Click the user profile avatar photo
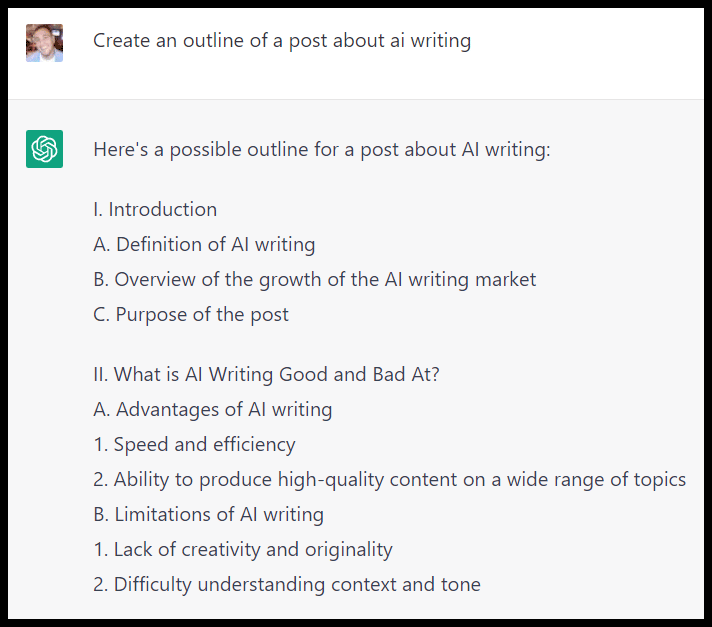The height and width of the screenshot is (627, 712). click(44, 43)
